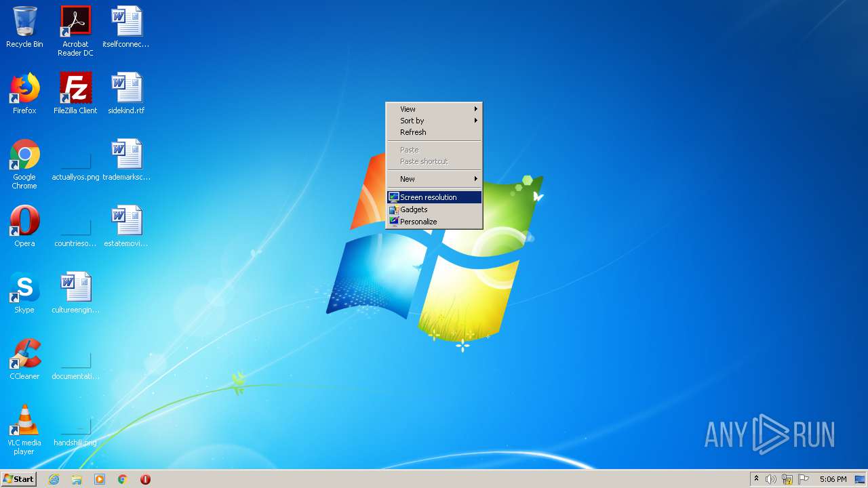The image size is (868, 488).
Task: Open the Start menu
Action: point(19,479)
